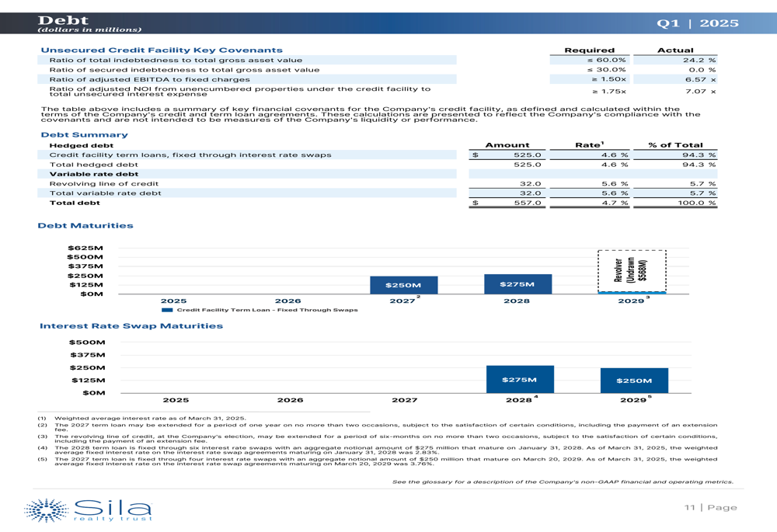Click the "Total variable rate debt" row label

pyautogui.click(x=105, y=193)
